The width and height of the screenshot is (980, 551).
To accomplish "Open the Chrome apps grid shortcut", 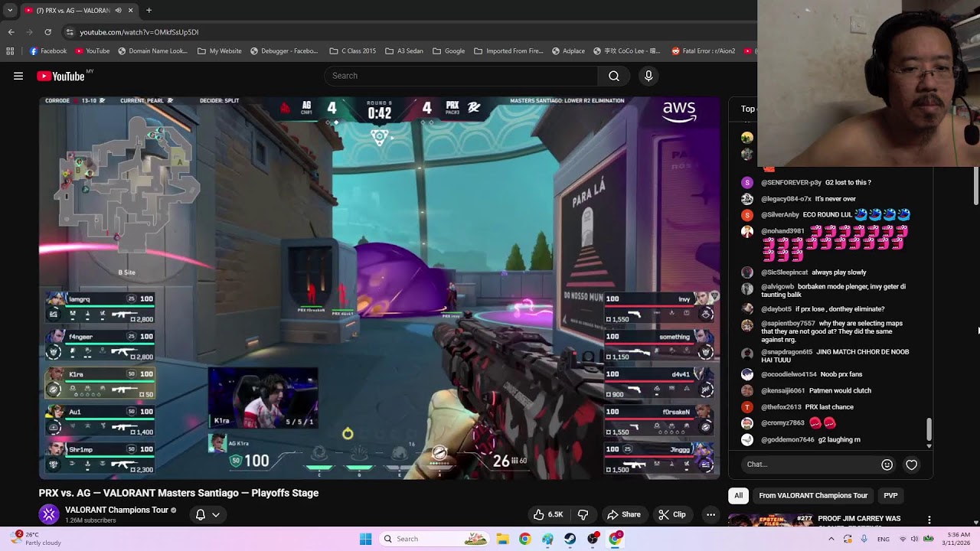I will pyautogui.click(x=10, y=51).
